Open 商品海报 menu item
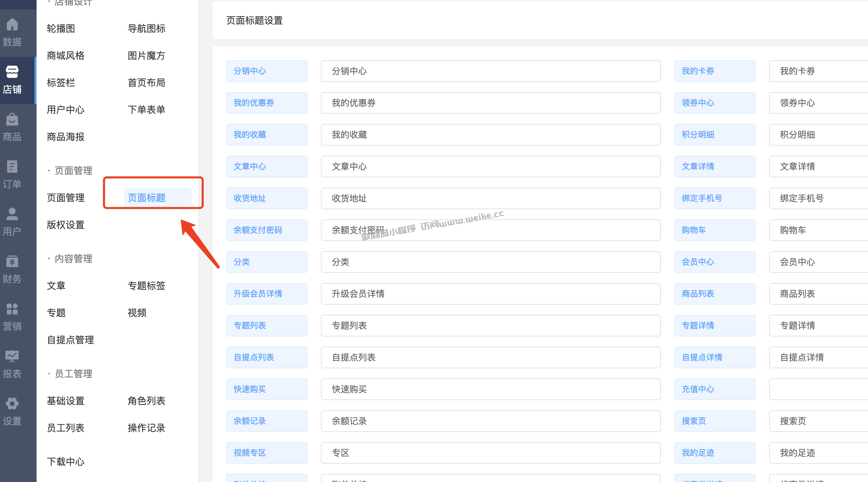 66,137
